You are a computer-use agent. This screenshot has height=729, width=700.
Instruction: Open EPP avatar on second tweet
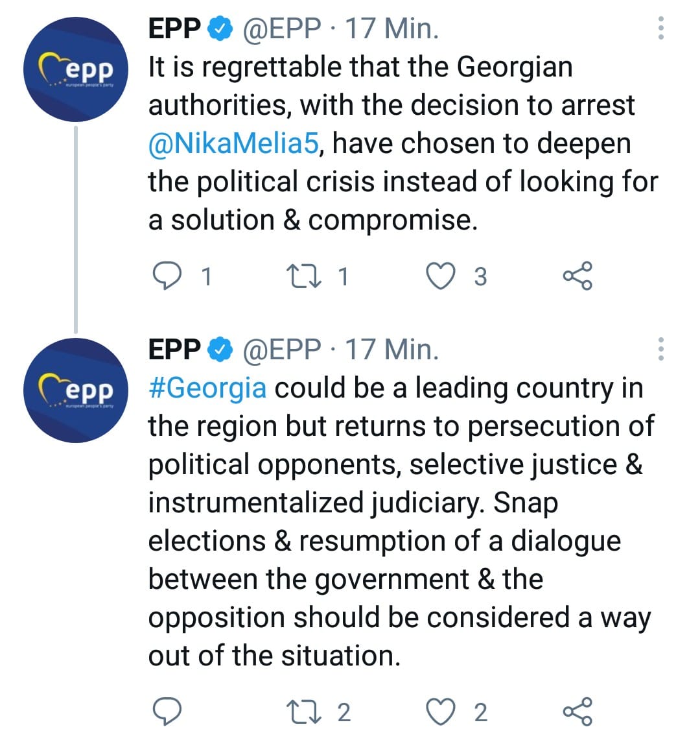(x=76, y=390)
